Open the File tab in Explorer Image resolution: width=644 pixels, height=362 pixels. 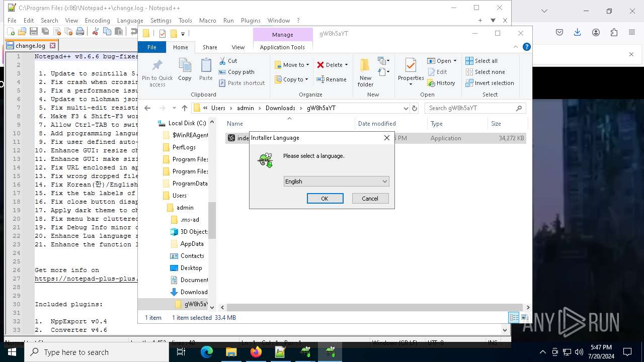pyautogui.click(x=152, y=47)
